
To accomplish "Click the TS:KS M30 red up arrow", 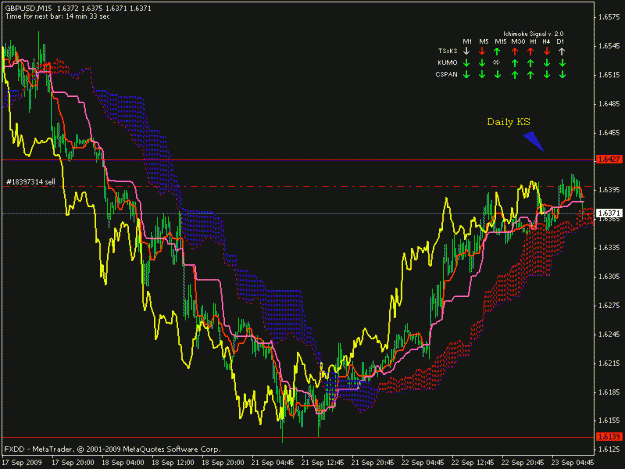I will (x=515, y=51).
